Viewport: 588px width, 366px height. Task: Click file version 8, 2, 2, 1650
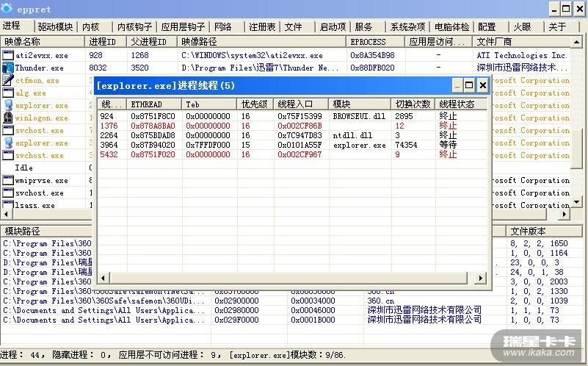[539, 243]
